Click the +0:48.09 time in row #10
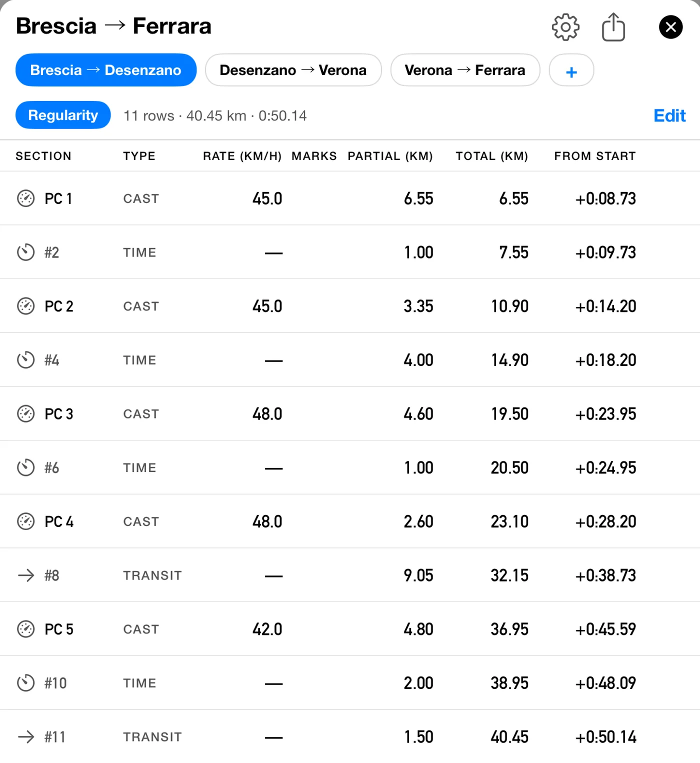This screenshot has height=763, width=700. [x=606, y=683]
